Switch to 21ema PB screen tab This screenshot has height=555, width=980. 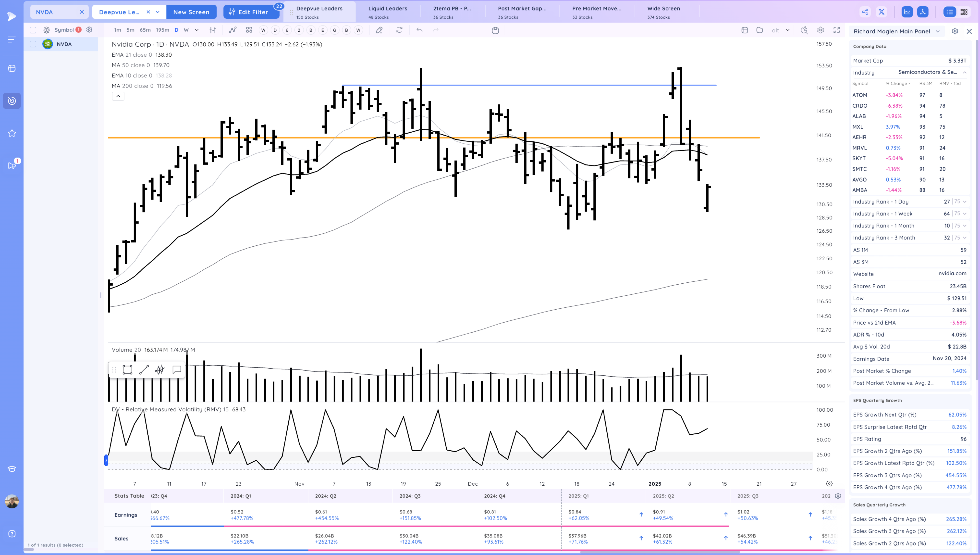[452, 12]
